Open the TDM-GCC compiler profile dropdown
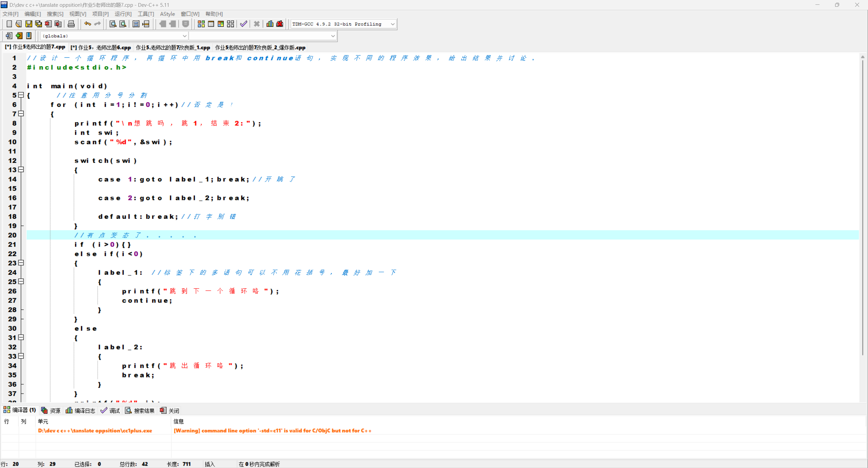Viewport: 868px width, 468px height. [392, 24]
